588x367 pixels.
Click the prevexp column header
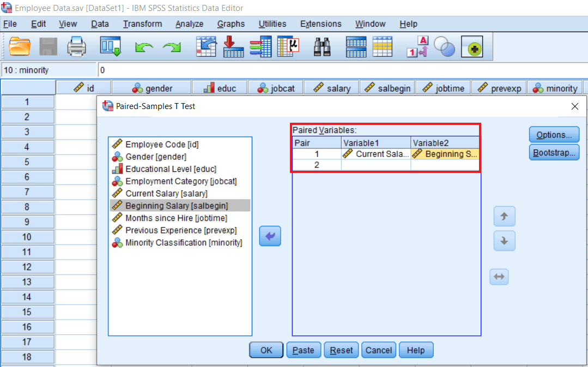[499, 88]
